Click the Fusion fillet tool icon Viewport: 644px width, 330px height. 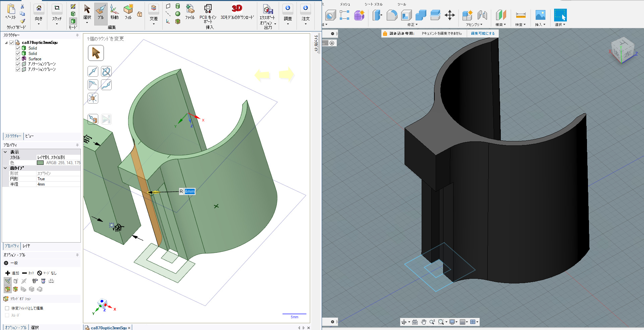[x=392, y=15]
